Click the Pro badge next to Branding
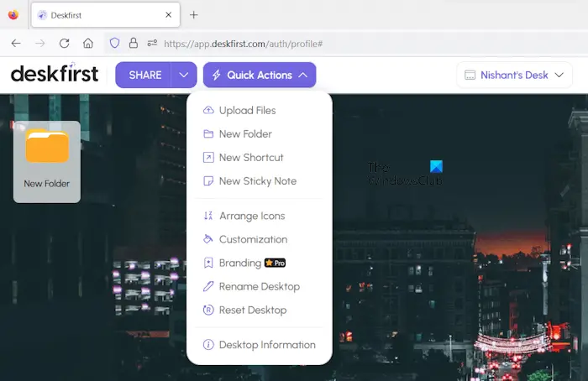 click(x=276, y=263)
